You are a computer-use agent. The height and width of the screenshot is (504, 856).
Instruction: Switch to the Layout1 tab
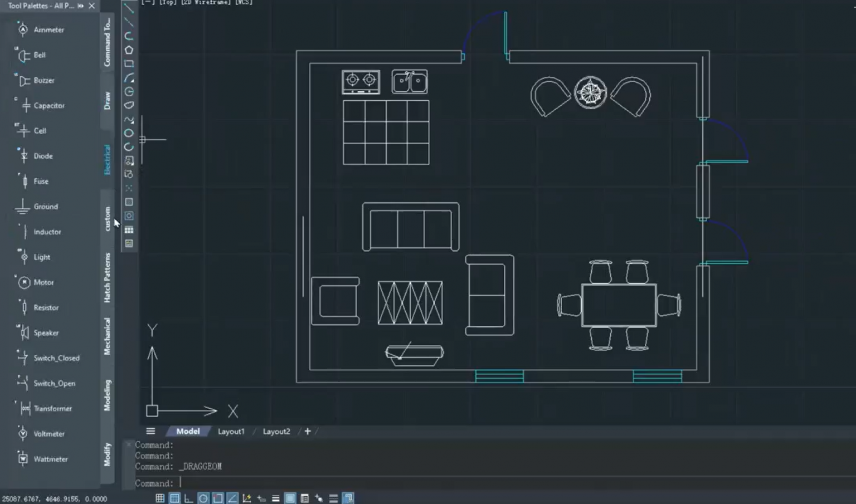click(231, 432)
